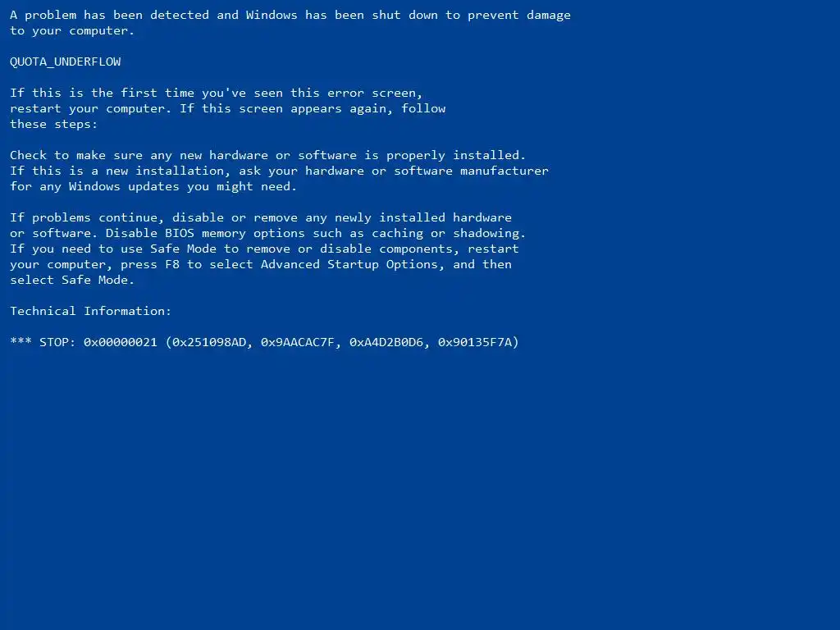
Task: Click the second parameter 0x9AACAC7F
Action: 297,342
